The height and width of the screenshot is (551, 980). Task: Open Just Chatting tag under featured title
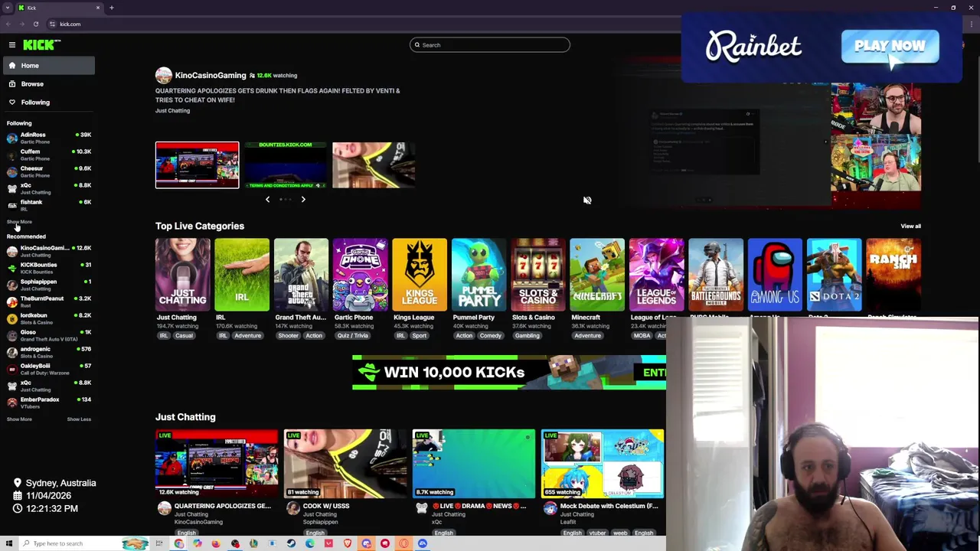point(172,111)
